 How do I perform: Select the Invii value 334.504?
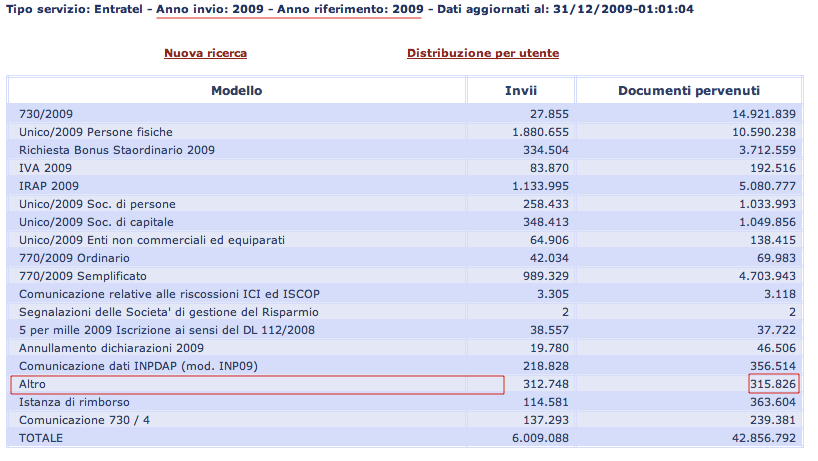click(x=546, y=150)
